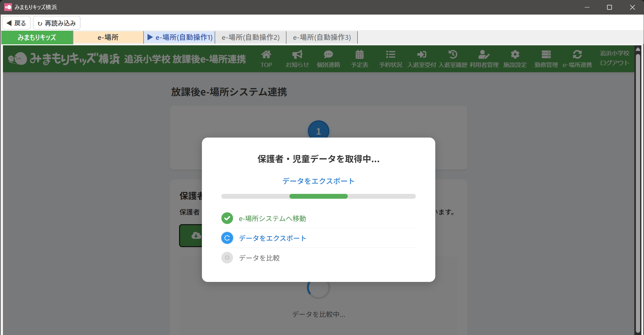Open お知らせ megaphone icon
644x335 pixels.
[x=297, y=55]
